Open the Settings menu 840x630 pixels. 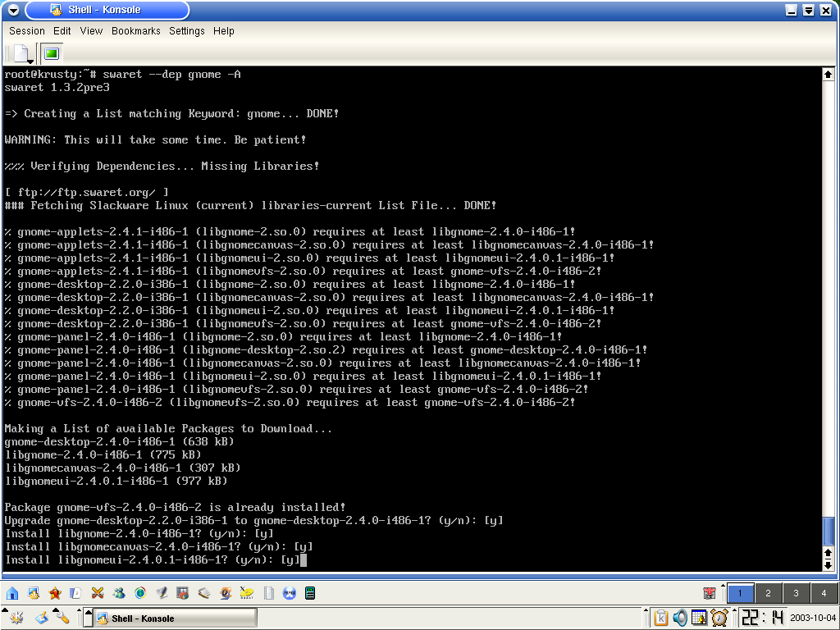tap(187, 31)
